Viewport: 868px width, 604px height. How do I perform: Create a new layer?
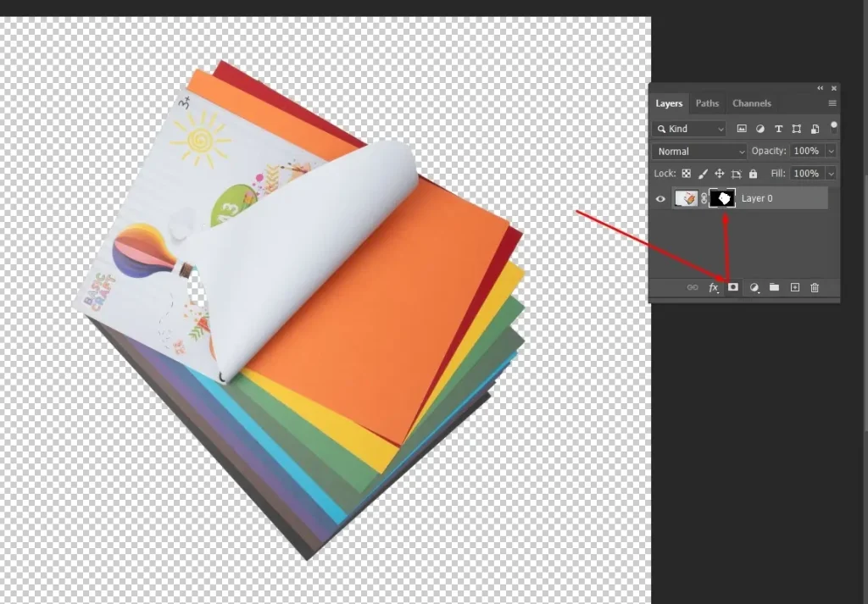click(x=794, y=287)
